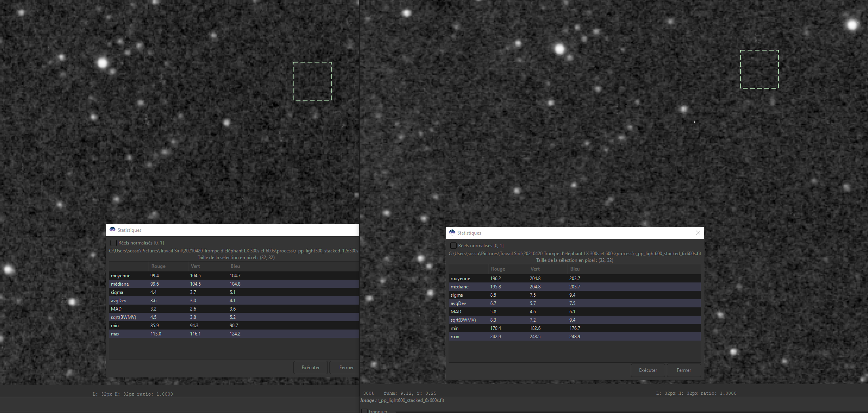Click the 'fwhm: 9.12, r: 0.25' status readout

click(x=410, y=393)
